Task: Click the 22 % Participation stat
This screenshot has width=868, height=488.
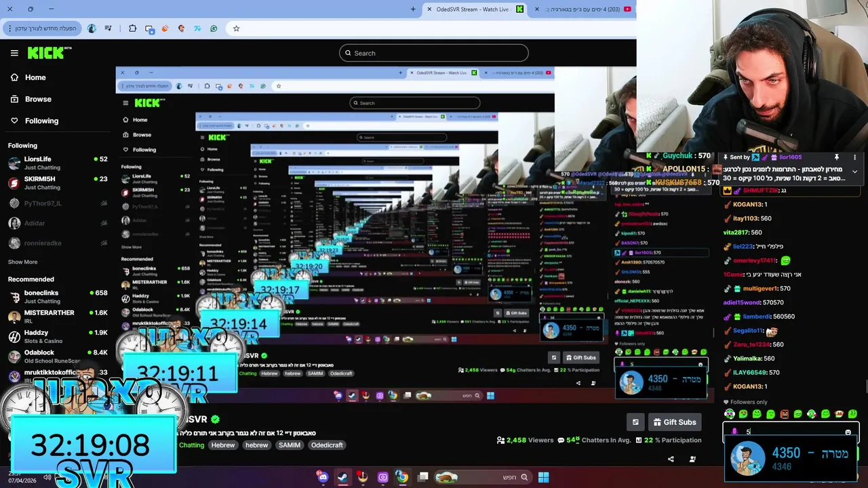Action: click(x=669, y=440)
